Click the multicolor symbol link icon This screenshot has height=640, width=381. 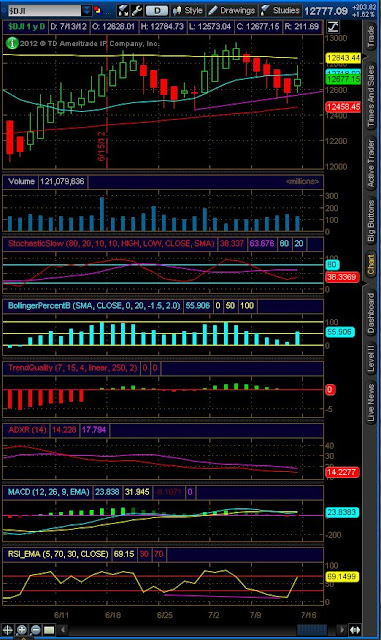pos(98,10)
